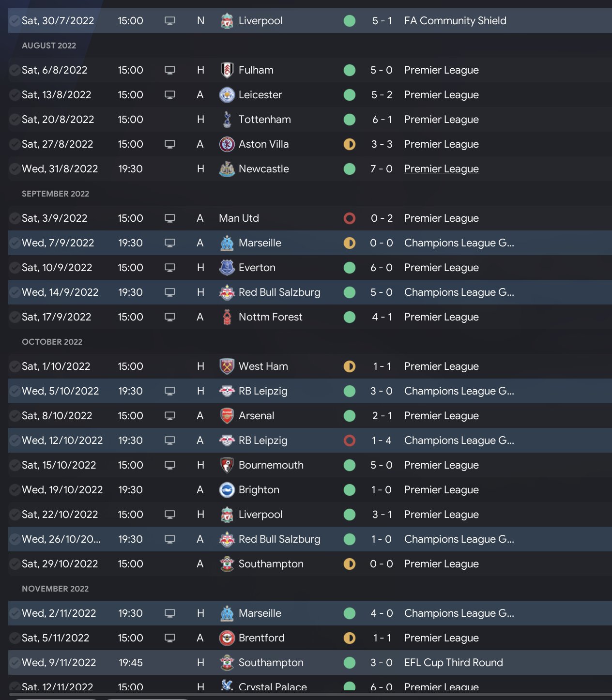Click the OCTOBER 2022 month header
Screen dimensions: 612x700
pyautogui.click(x=52, y=342)
